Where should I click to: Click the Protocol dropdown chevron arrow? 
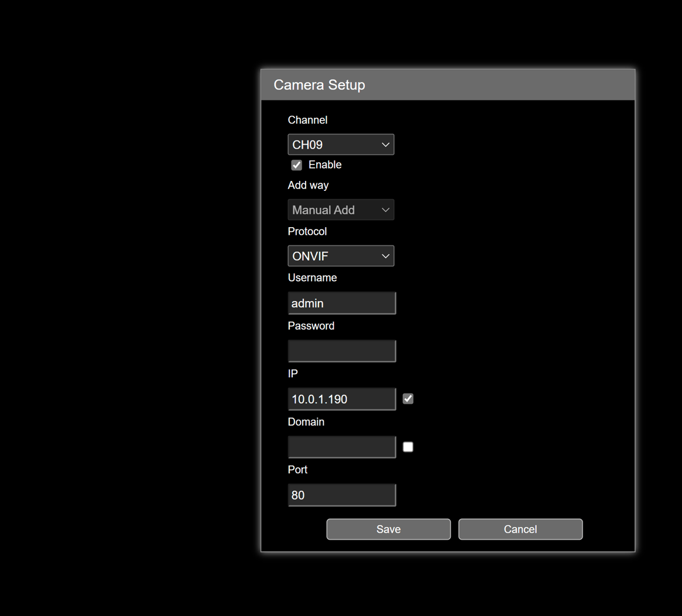[x=385, y=256]
